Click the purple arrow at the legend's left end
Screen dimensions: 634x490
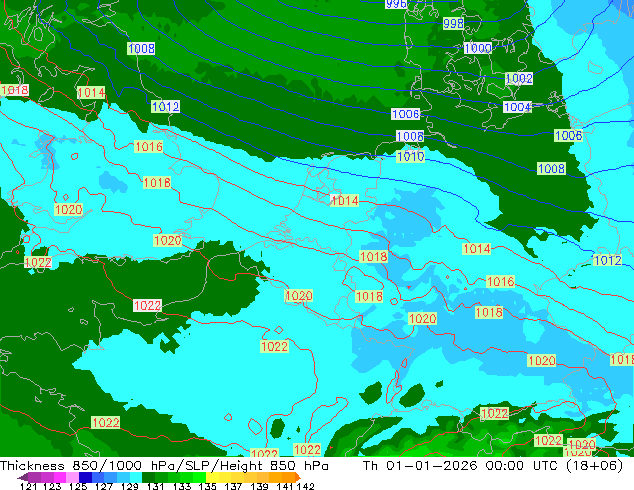coord(22,477)
